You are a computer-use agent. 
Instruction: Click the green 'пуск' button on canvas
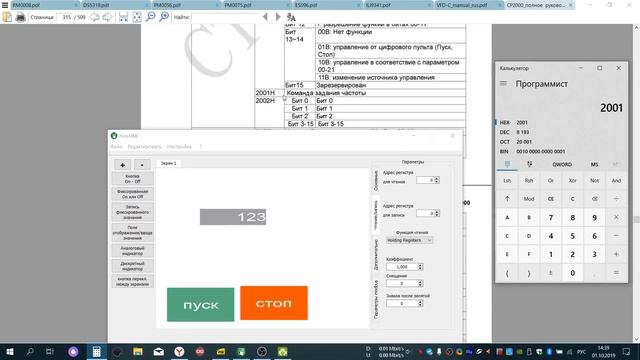(200, 304)
